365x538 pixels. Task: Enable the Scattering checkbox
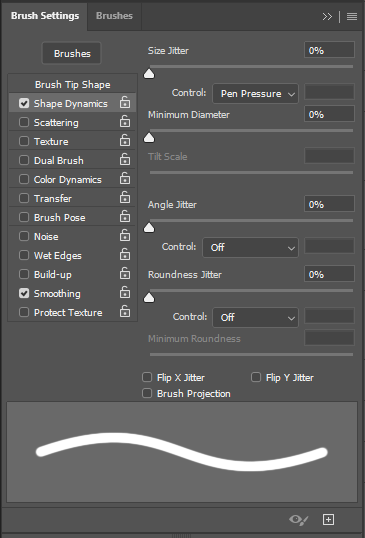pyautogui.click(x=24, y=122)
